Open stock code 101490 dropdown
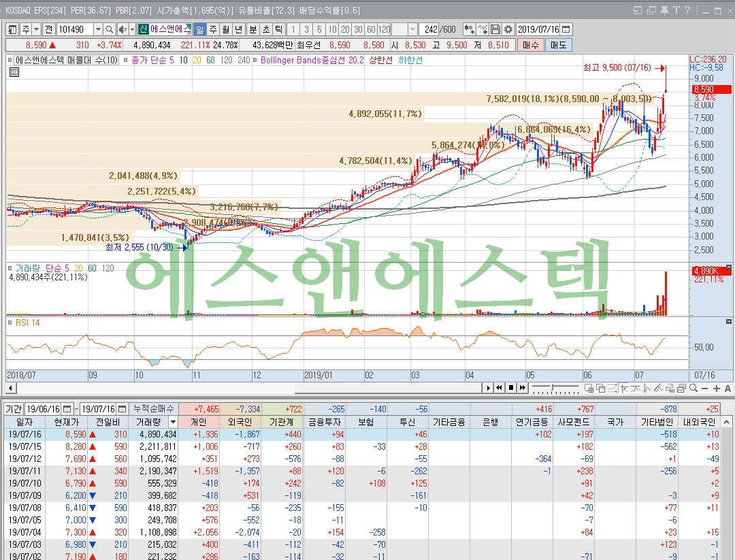This screenshot has height=560, width=735. click(x=98, y=29)
